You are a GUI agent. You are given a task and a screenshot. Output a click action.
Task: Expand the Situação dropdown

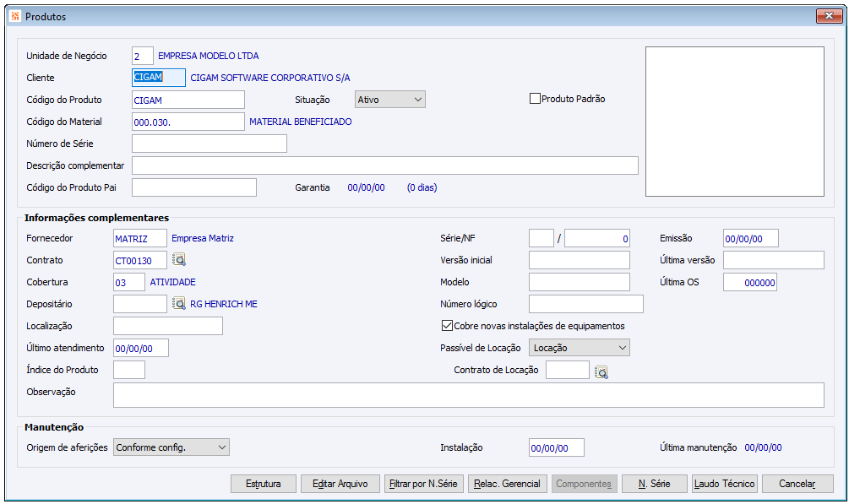click(x=390, y=100)
